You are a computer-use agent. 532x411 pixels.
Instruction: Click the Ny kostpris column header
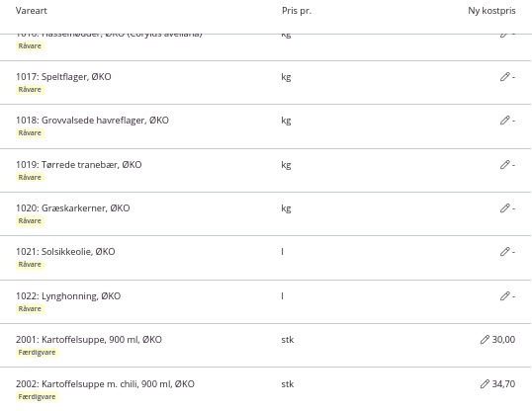coord(491,11)
